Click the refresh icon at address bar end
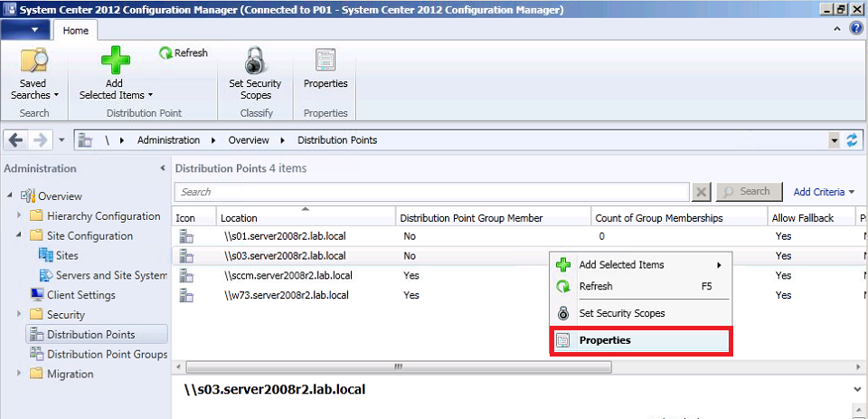The width and height of the screenshot is (868, 419). 852,140
